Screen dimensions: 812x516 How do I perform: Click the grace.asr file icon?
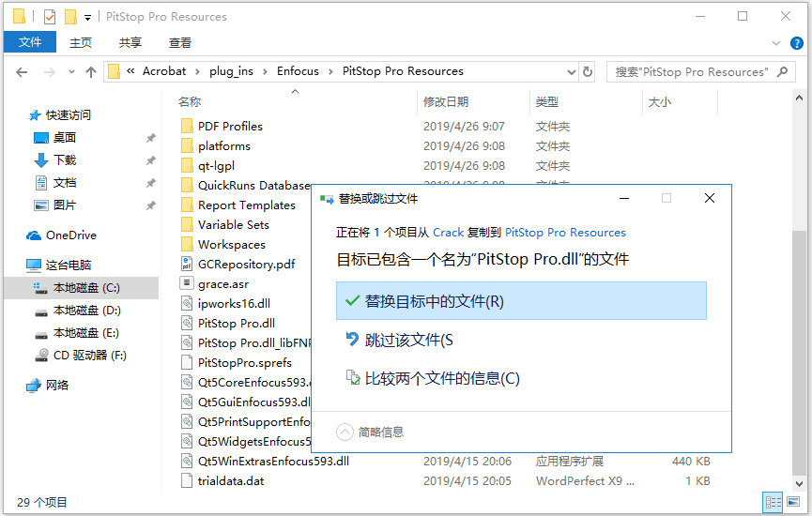coord(187,283)
